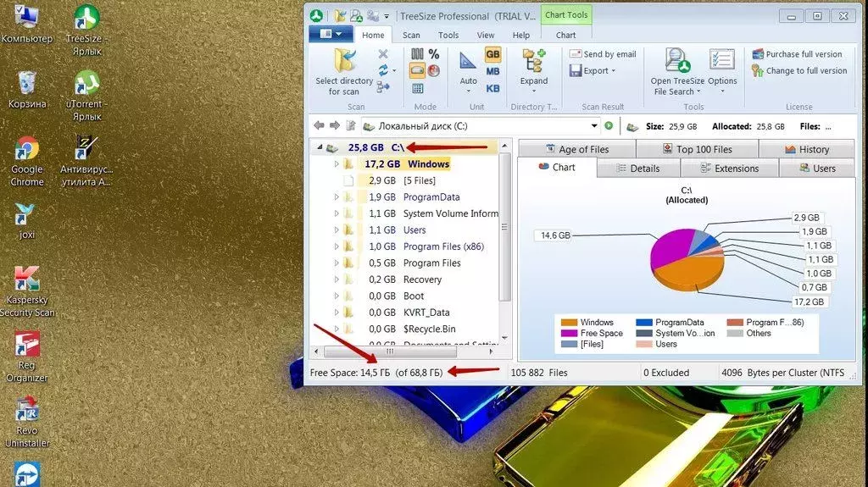Collapse the C:\ root node
868x487 pixels.
tap(320, 147)
